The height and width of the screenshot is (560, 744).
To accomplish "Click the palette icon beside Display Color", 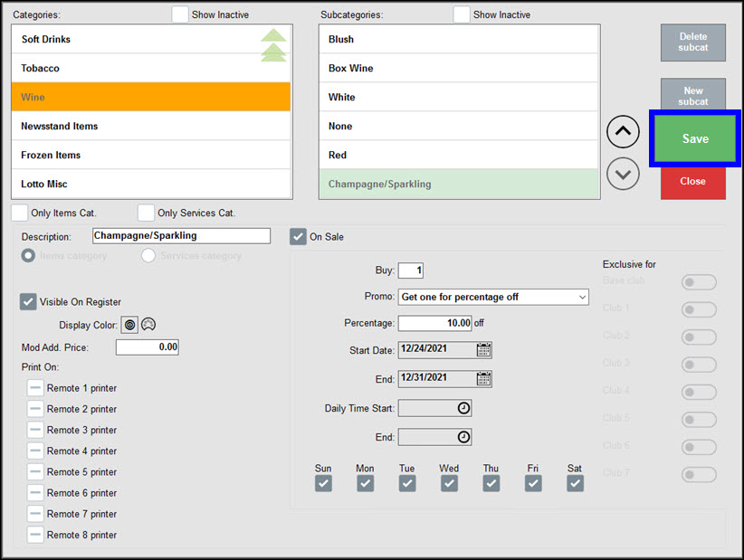I will tap(148, 325).
